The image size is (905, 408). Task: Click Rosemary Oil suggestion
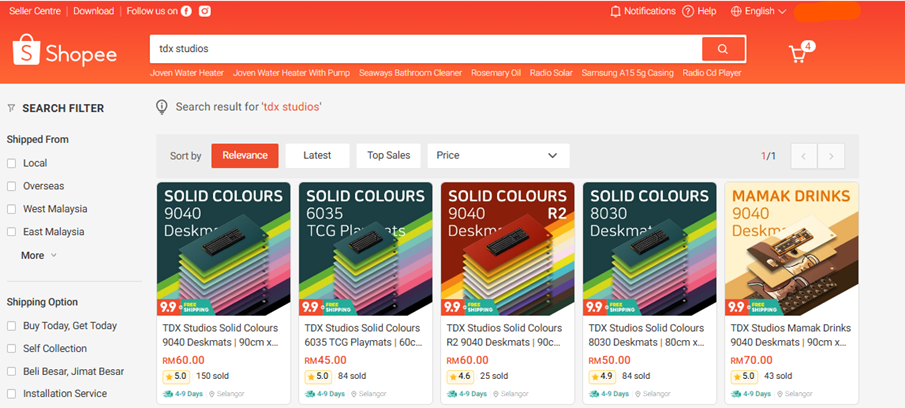(x=496, y=73)
